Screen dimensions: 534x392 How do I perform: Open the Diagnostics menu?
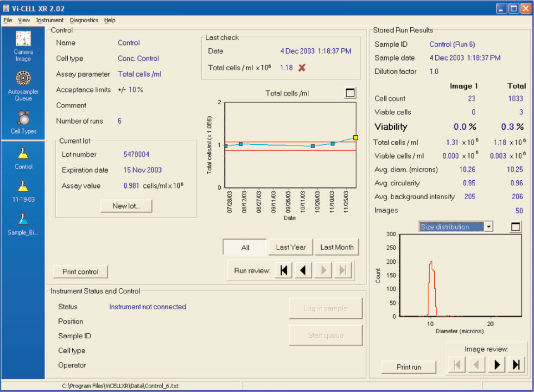coord(84,20)
